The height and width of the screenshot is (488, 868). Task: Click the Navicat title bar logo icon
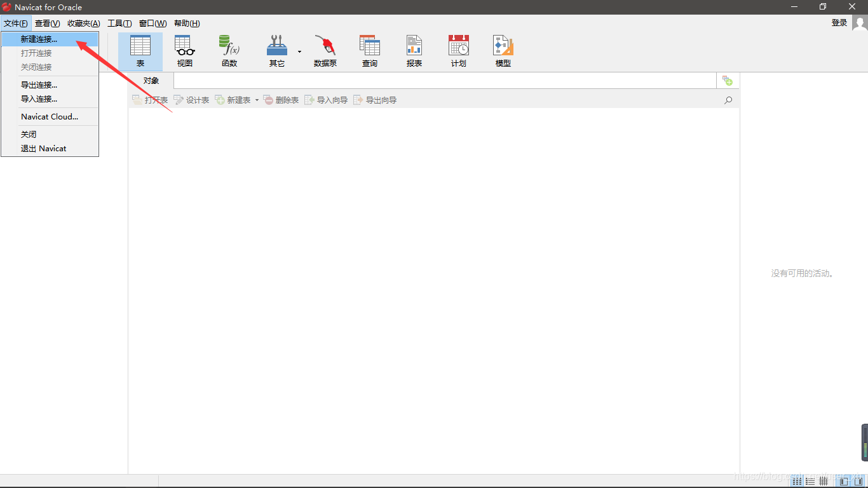(6, 7)
